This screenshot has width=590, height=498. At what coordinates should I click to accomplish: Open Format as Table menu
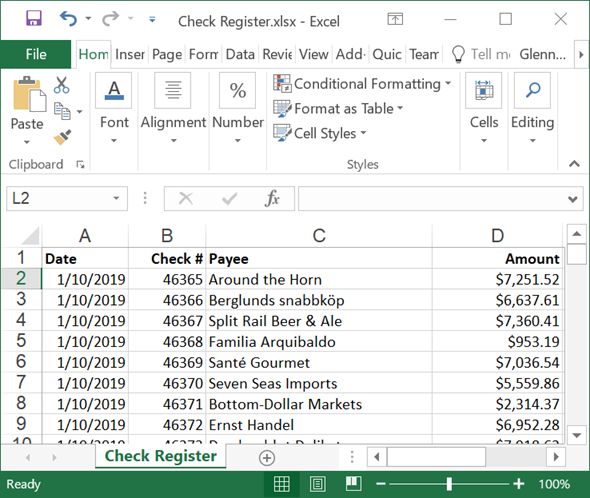338,108
